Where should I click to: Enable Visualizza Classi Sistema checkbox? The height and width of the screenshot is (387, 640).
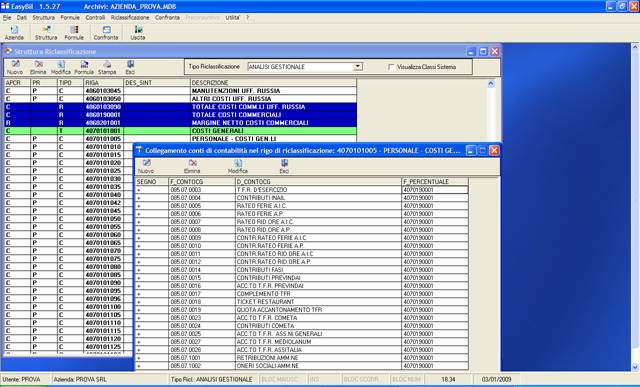(x=391, y=67)
